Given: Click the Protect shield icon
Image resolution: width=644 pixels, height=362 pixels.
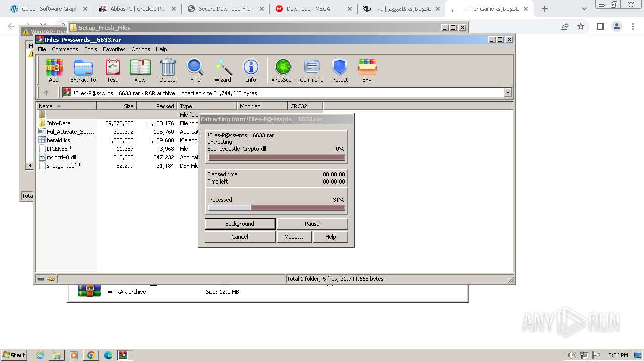Looking at the screenshot, I should tap(339, 71).
